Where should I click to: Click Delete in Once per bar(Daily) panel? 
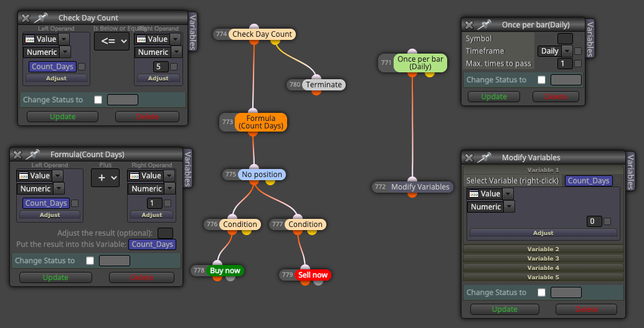(x=556, y=97)
